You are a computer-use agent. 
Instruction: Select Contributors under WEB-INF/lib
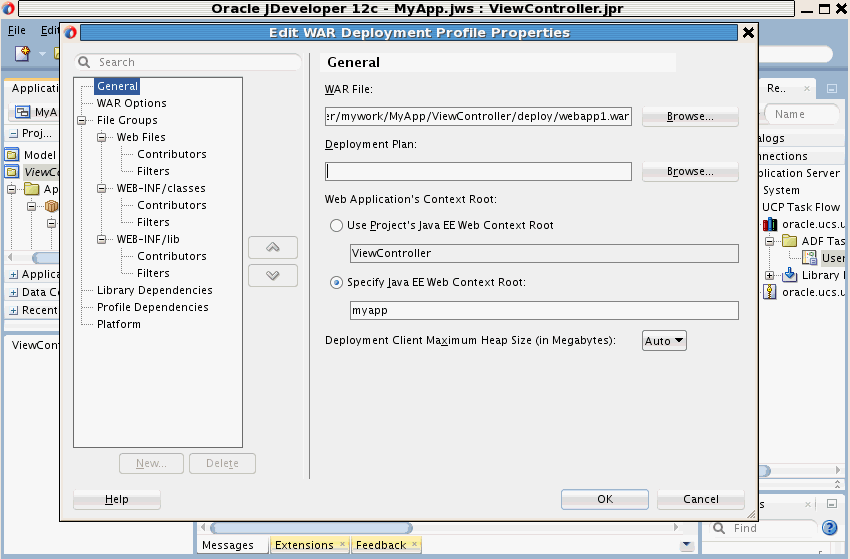coord(172,256)
